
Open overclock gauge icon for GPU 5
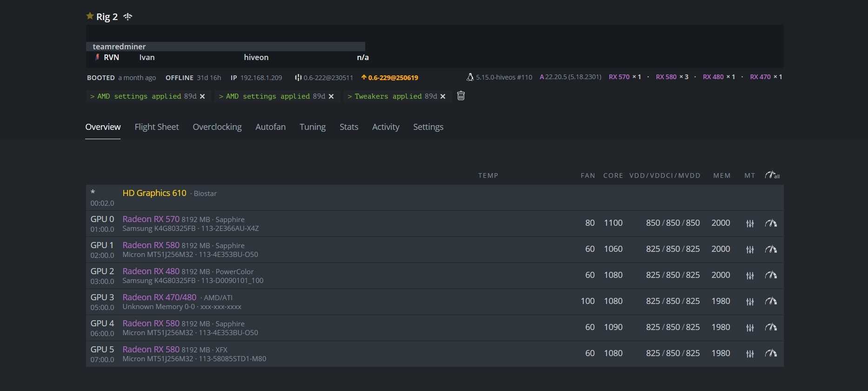click(x=771, y=354)
